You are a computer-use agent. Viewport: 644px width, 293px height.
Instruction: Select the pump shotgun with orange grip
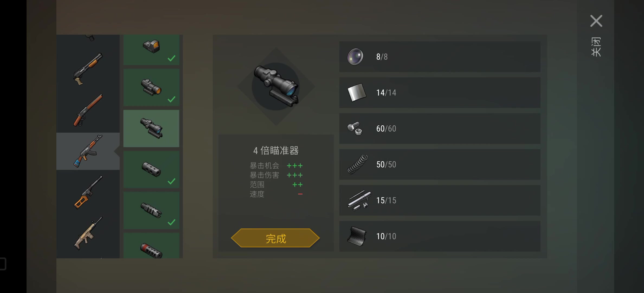click(x=88, y=69)
